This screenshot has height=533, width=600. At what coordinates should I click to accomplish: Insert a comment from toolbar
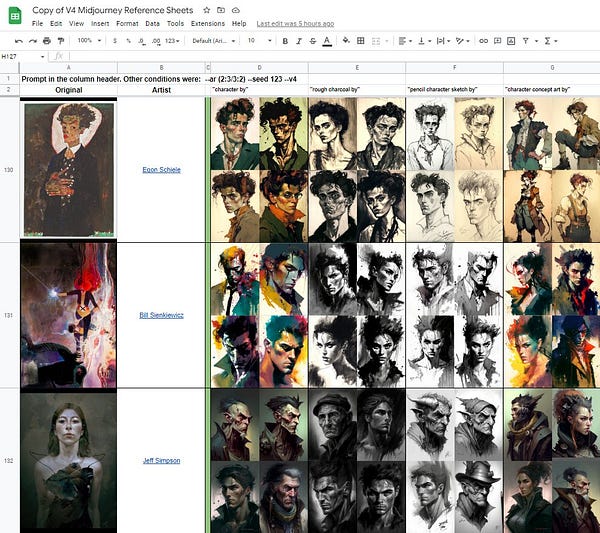[497, 41]
